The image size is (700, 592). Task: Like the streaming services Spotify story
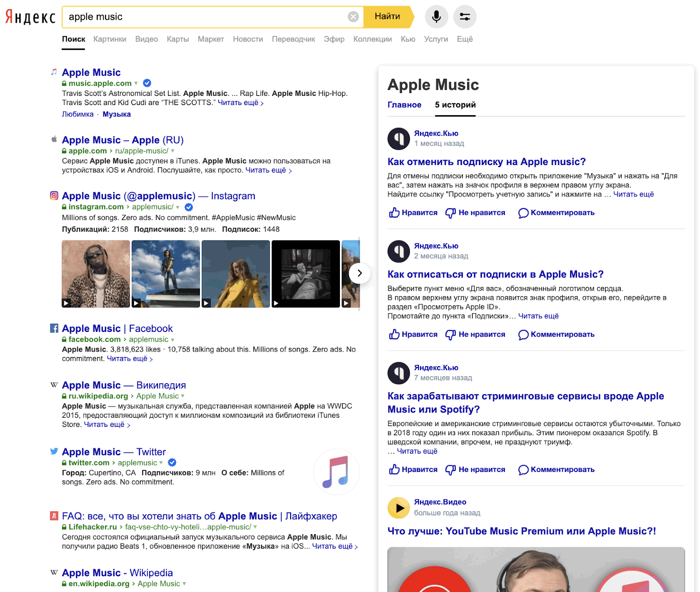tap(413, 469)
